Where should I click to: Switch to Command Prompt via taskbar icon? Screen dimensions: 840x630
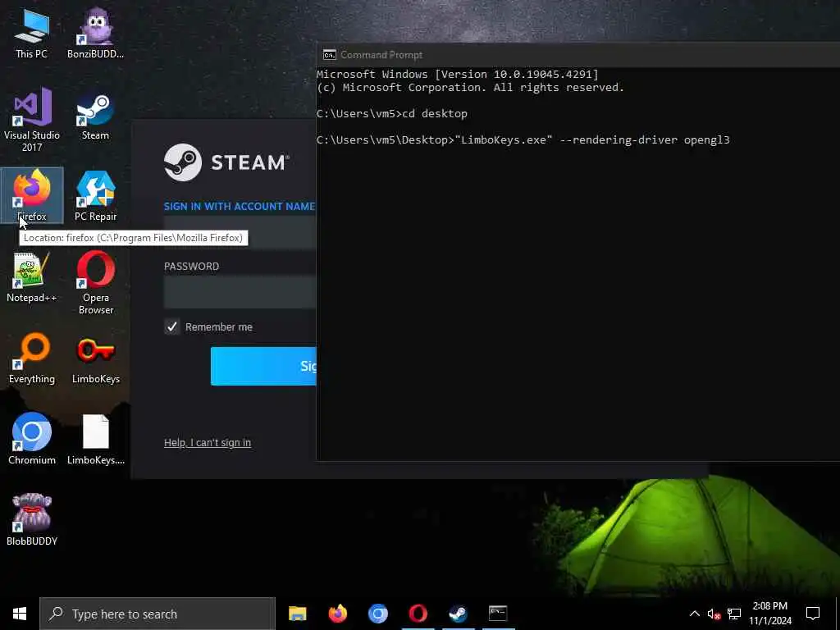coord(498,614)
